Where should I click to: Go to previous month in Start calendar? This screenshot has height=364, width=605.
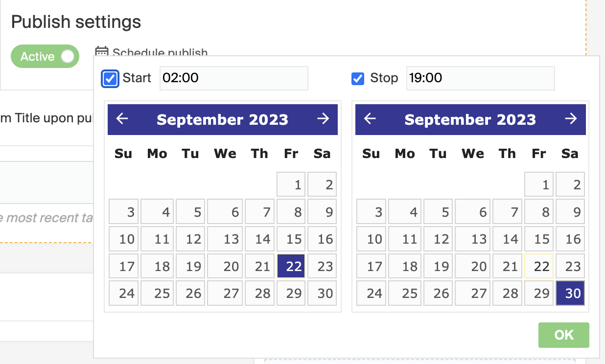(x=122, y=119)
